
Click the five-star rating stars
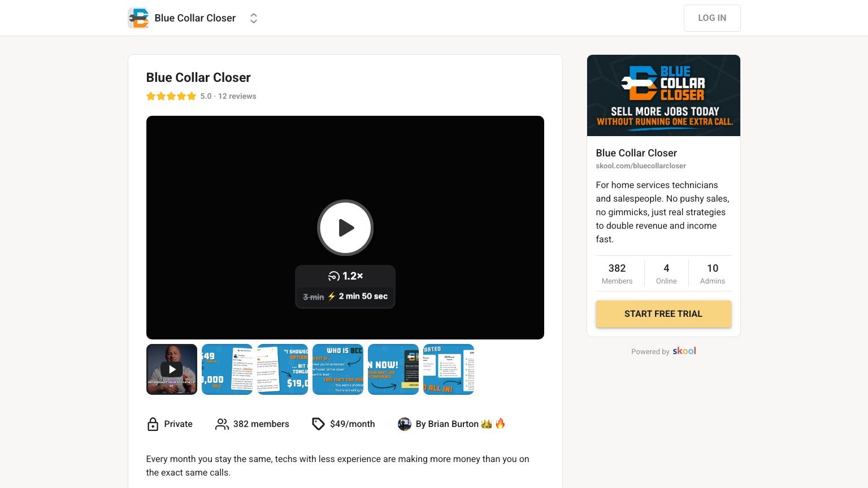pyautogui.click(x=171, y=96)
